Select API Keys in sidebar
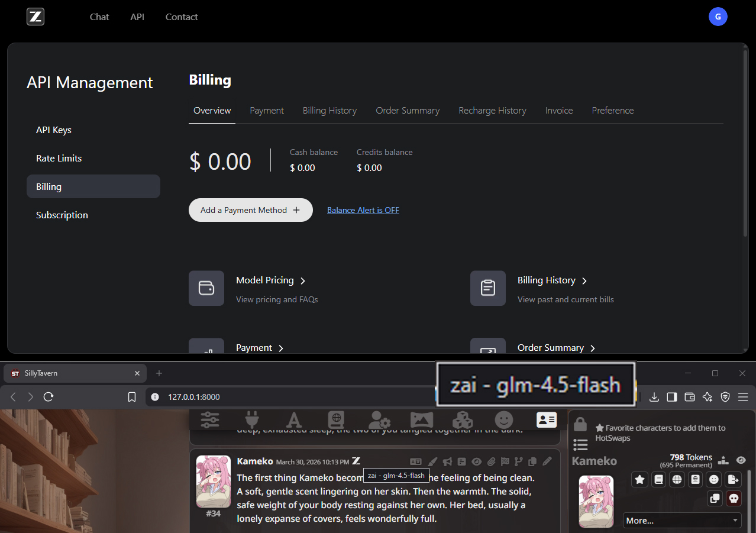The height and width of the screenshot is (533, 756). click(x=93, y=130)
